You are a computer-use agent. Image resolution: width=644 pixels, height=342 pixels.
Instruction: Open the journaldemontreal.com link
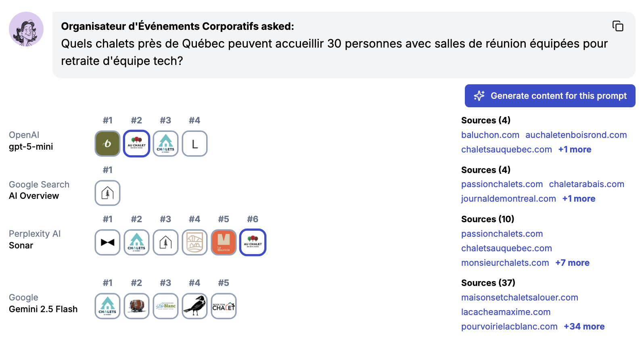point(508,199)
